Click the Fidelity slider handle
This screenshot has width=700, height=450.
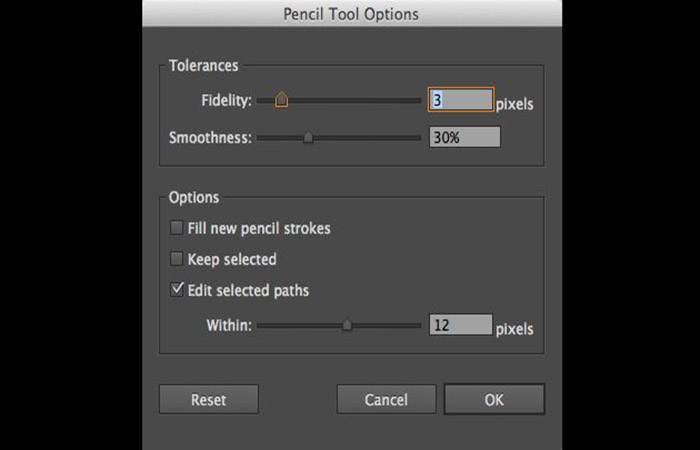tap(281, 100)
